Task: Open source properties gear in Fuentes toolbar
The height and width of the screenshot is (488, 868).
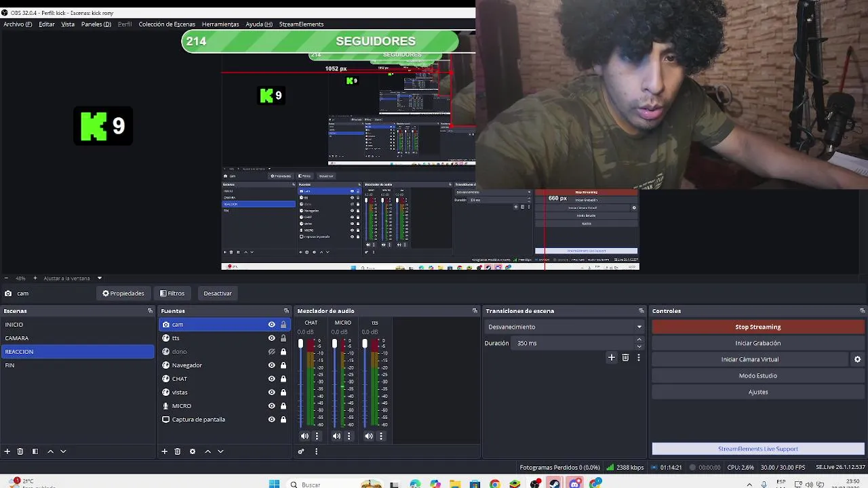Action: point(193,451)
